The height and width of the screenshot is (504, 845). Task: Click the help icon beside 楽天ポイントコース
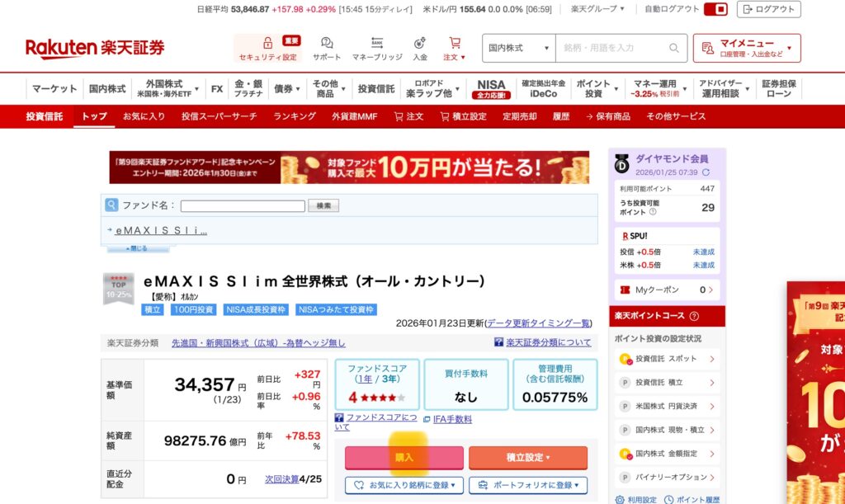694,316
